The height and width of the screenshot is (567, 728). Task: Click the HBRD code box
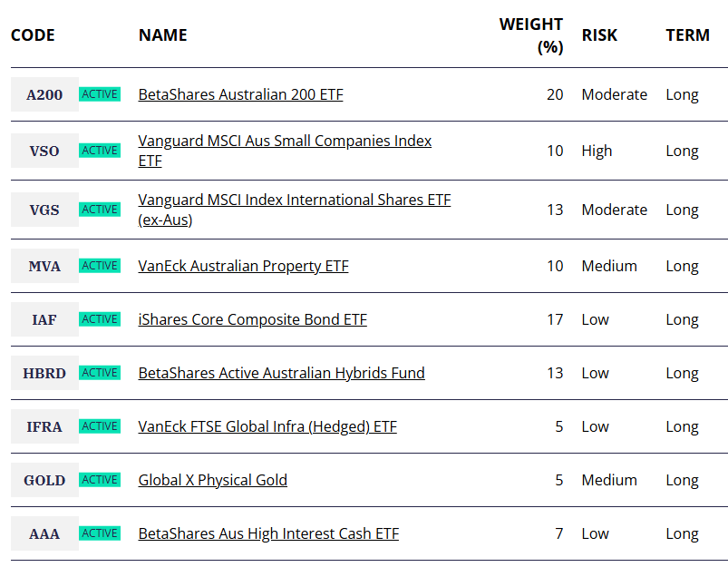pos(44,373)
